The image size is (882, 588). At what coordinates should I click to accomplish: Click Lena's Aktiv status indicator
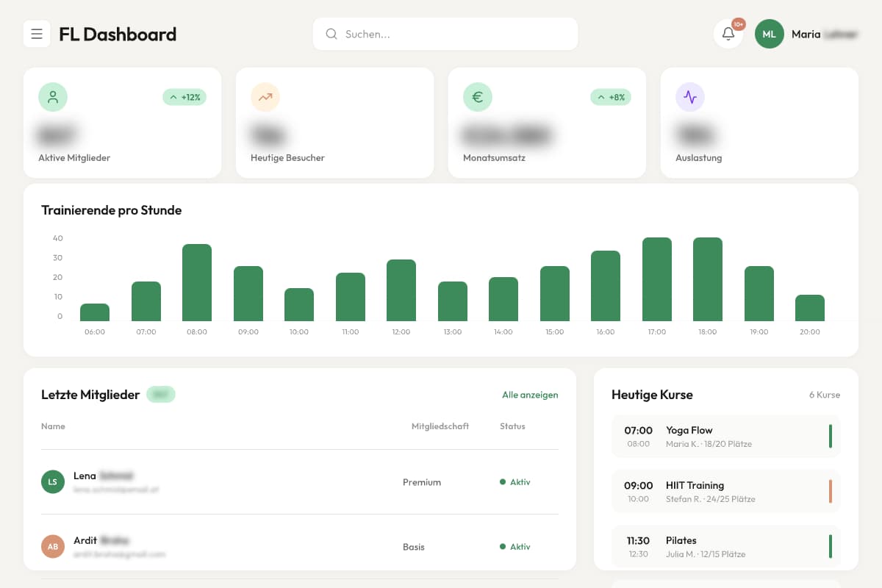[x=515, y=481]
